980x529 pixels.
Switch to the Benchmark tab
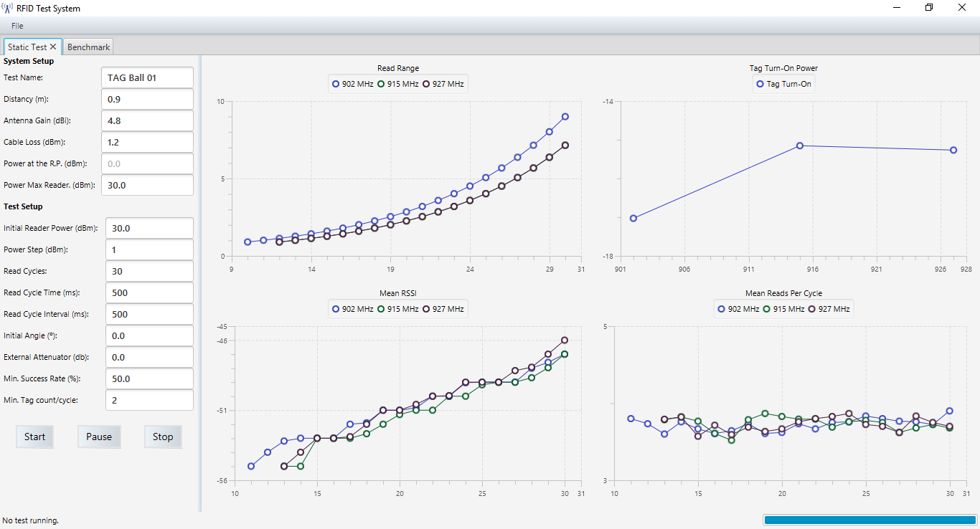point(88,47)
